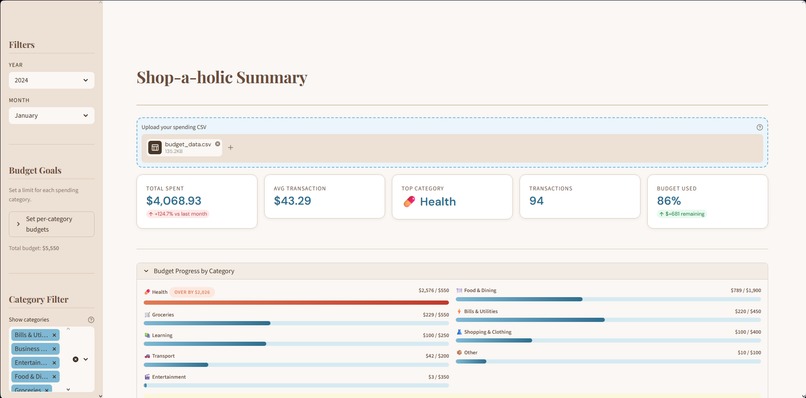Remove the Business category tag
The width and height of the screenshot is (806, 398).
[x=54, y=349]
